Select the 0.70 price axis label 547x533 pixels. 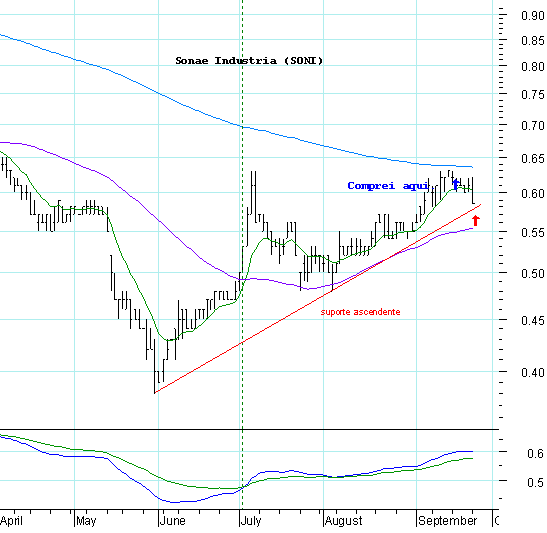pos(533,126)
